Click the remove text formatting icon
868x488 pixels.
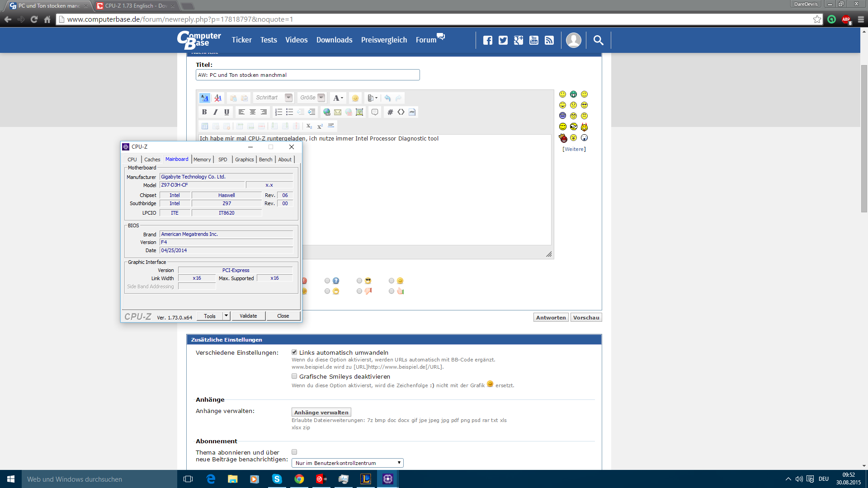[x=217, y=98]
